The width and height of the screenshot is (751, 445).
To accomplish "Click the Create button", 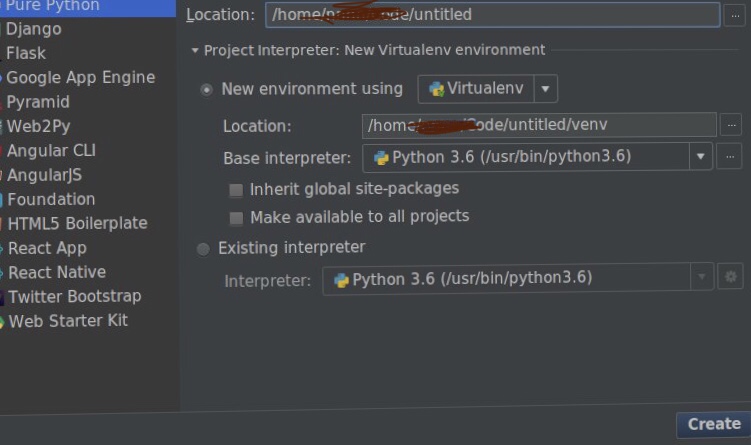I will click(714, 424).
